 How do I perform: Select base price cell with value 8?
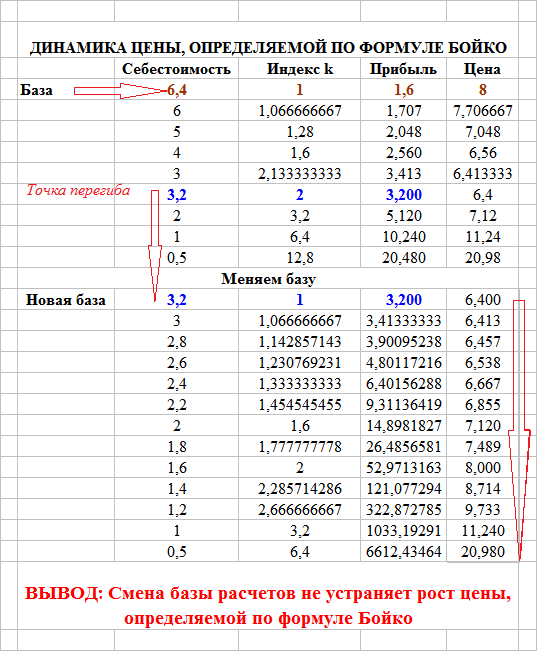[x=482, y=89]
